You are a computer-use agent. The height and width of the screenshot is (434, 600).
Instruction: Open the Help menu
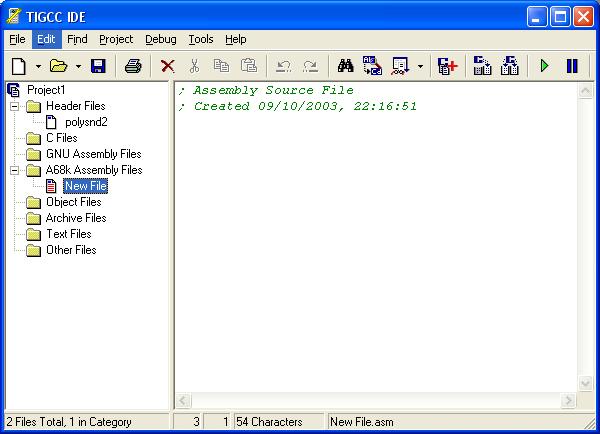click(x=236, y=39)
